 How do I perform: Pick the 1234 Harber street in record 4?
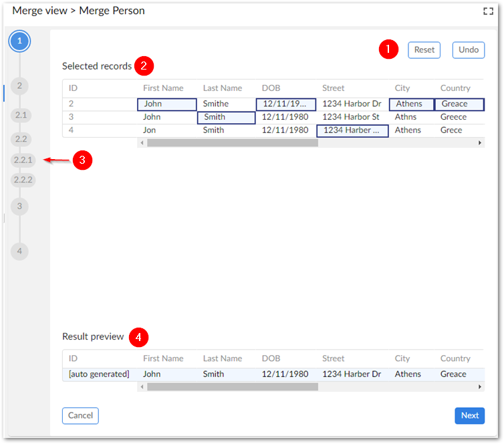pyautogui.click(x=352, y=130)
